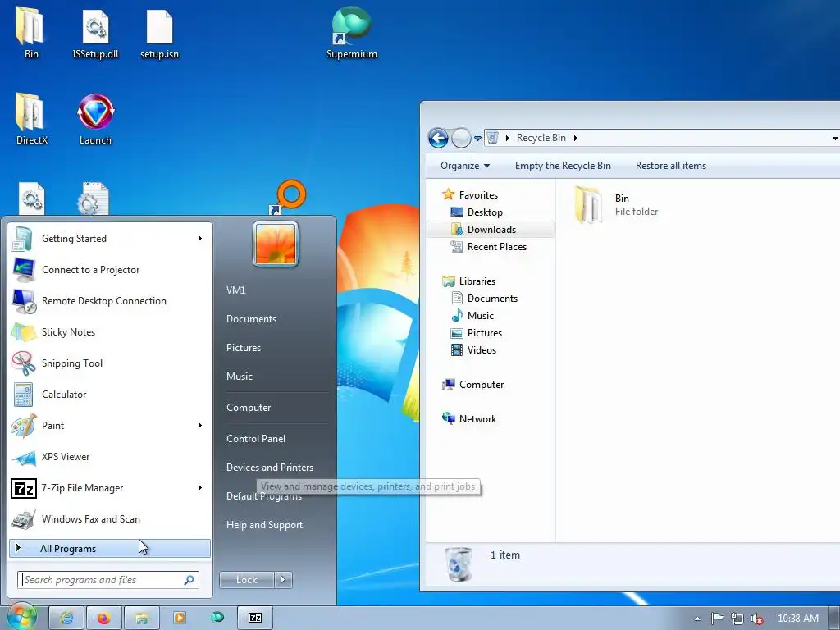Click the Windows Start orb

21,617
